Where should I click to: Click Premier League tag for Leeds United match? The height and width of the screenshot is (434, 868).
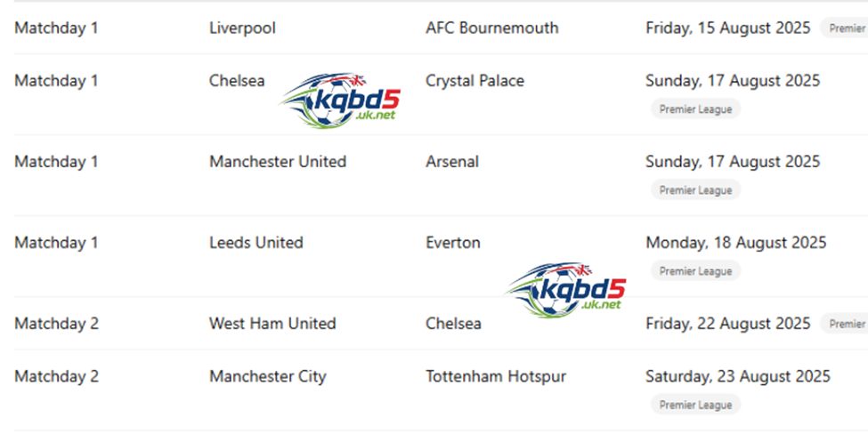pos(695,271)
